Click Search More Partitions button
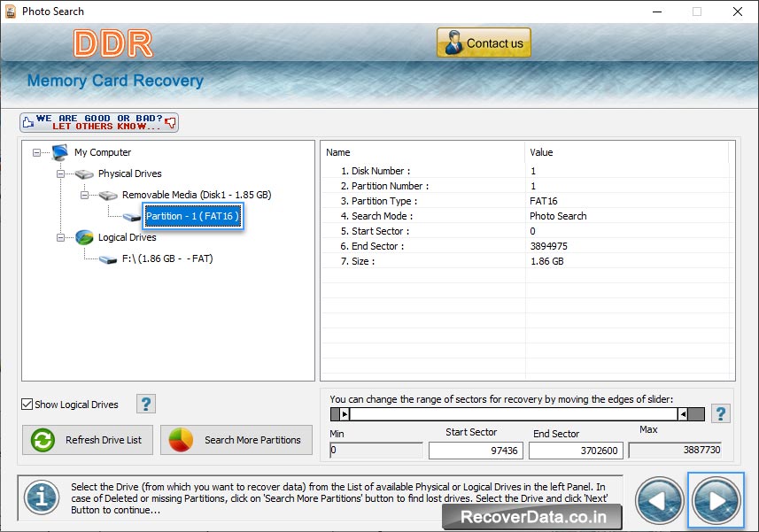This screenshot has height=532, width=759. [236, 440]
